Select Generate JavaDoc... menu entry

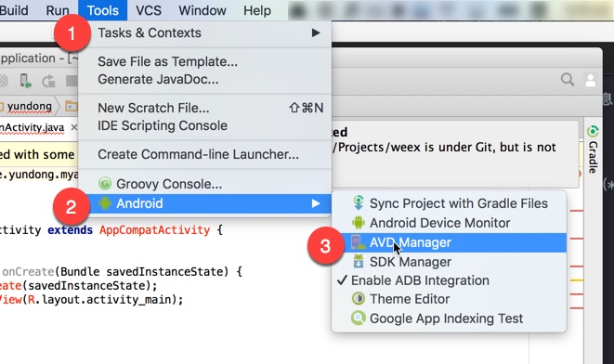[x=158, y=80]
